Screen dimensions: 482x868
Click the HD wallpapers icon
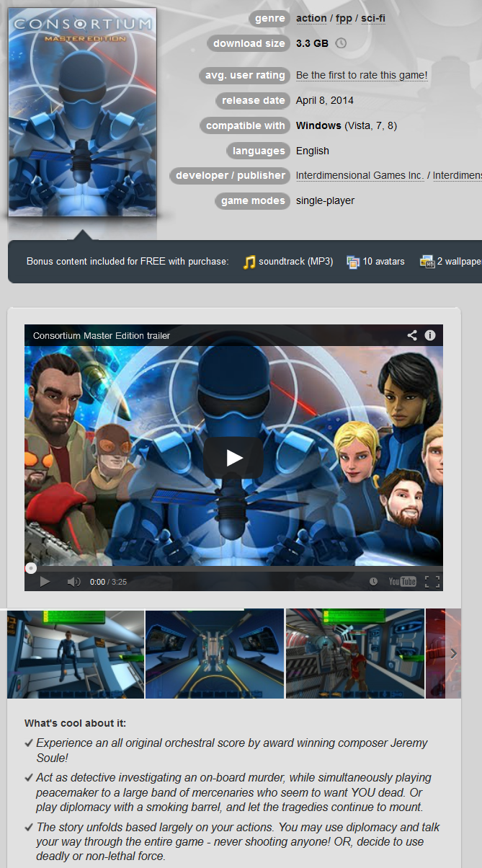(427, 262)
